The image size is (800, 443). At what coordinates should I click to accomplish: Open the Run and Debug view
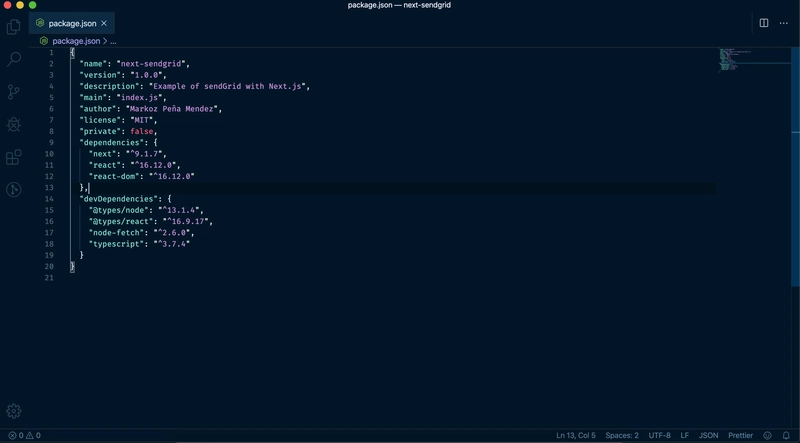14,125
